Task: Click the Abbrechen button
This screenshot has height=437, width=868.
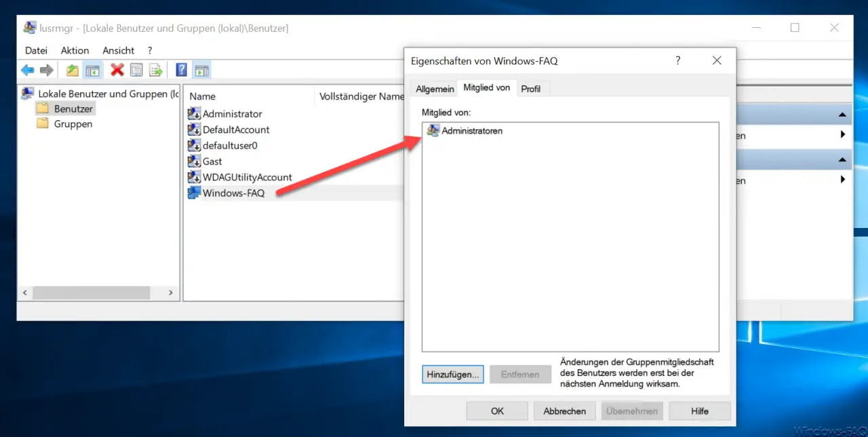Action: [565, 411]
